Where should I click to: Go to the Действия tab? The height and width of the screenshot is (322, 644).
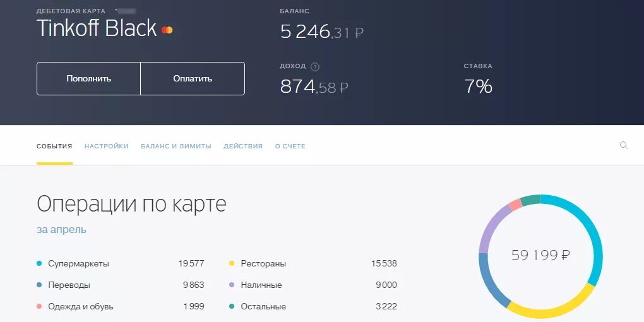coord(243,146)
